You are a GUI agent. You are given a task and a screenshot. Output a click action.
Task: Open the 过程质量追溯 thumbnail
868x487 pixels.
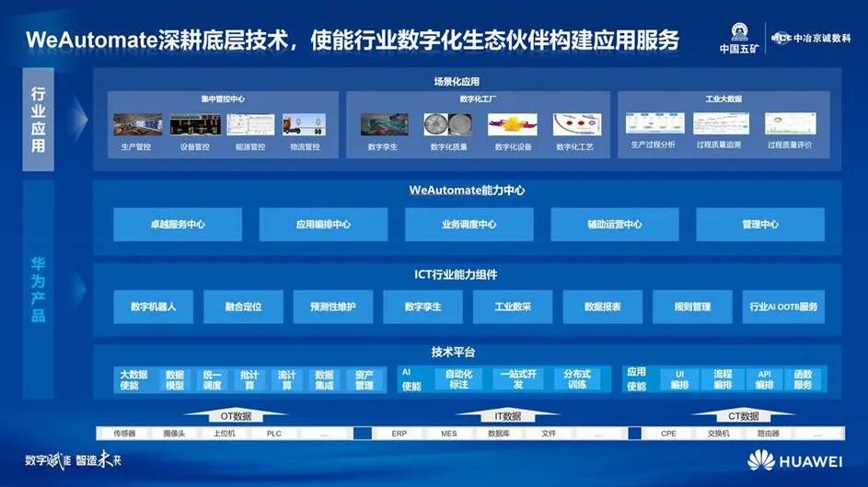click(721, 122)
